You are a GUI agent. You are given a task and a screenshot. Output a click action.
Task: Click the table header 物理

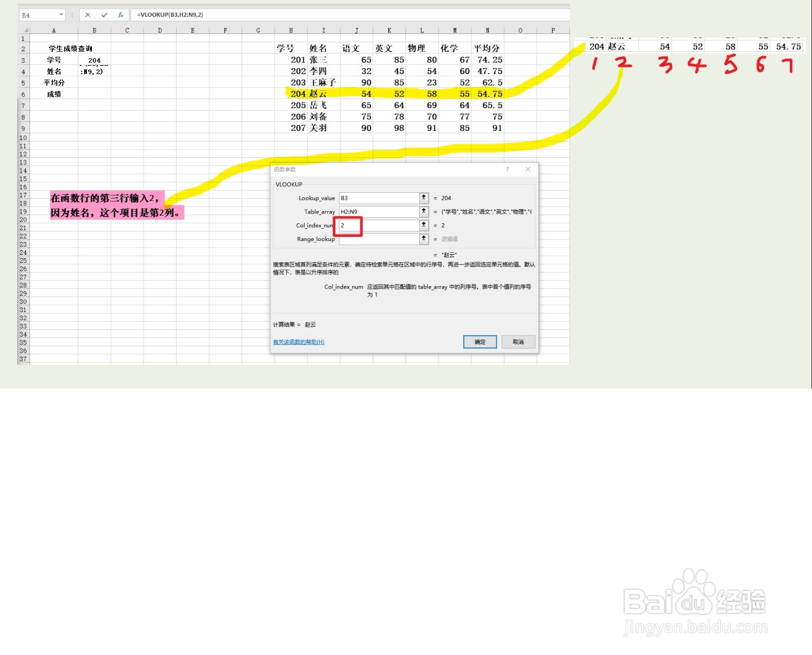click(422, 49)
